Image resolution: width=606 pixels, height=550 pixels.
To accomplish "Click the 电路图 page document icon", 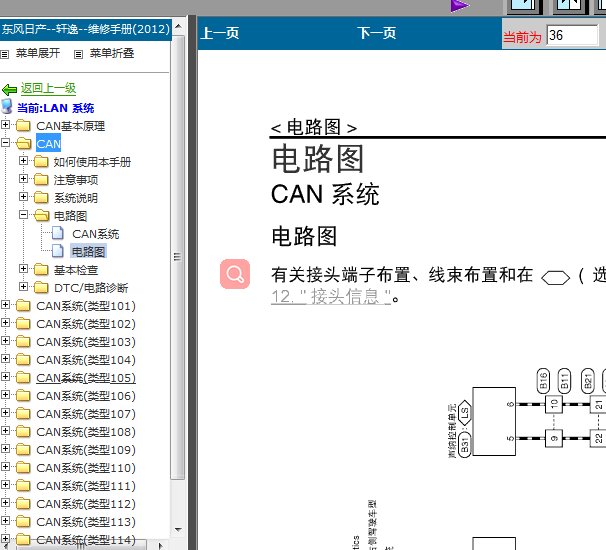I will (58, 251).
